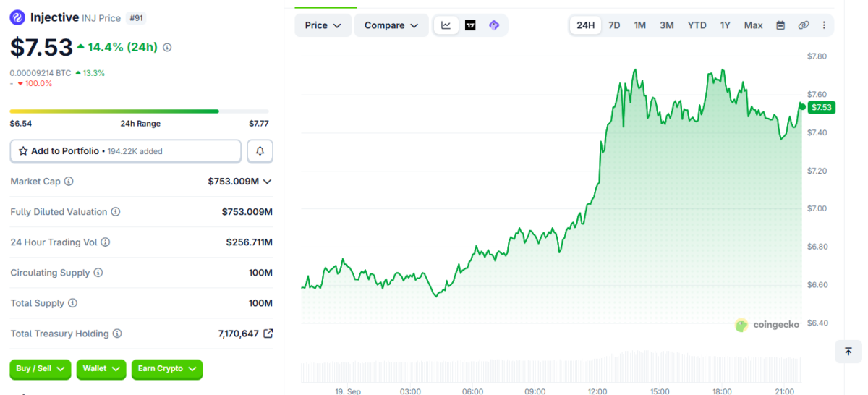
Task: Click the Total Supply 100M value
Action: point(260,303)
